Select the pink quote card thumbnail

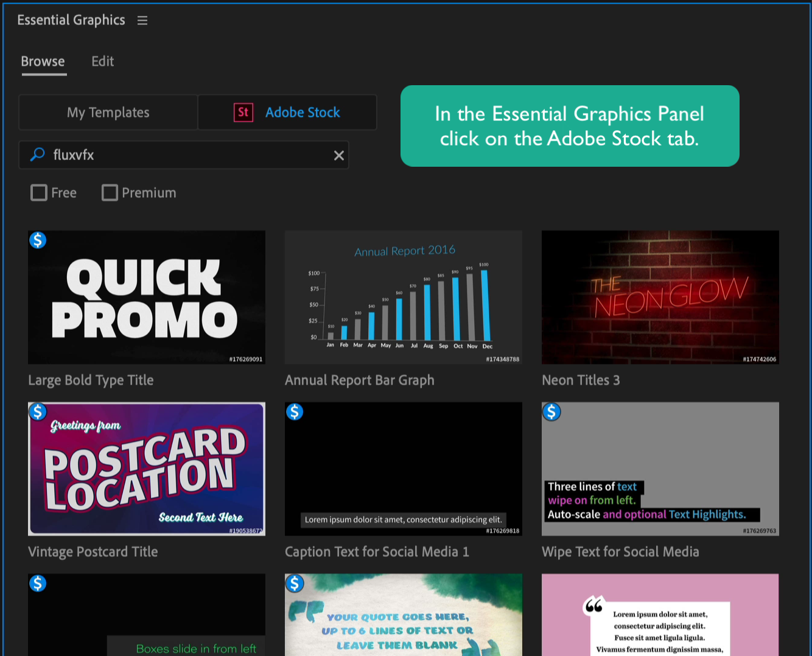[660, 615]
